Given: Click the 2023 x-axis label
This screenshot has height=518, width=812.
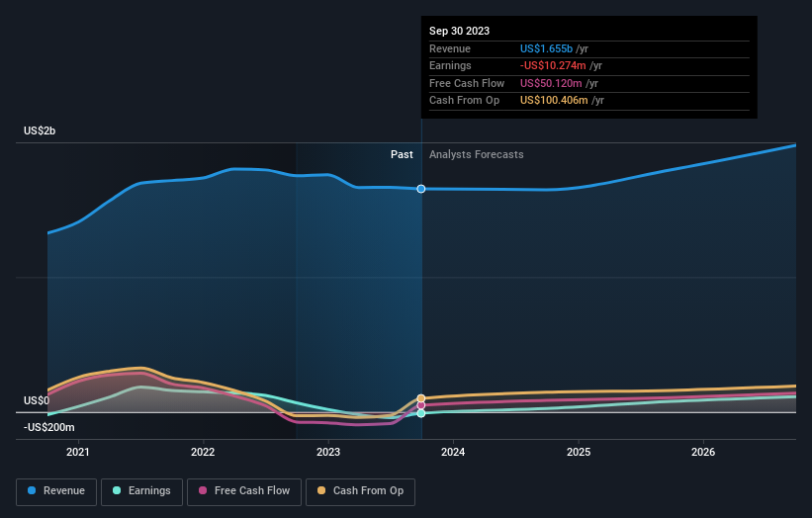Looking at the screenshot, I should click(328, 453).
